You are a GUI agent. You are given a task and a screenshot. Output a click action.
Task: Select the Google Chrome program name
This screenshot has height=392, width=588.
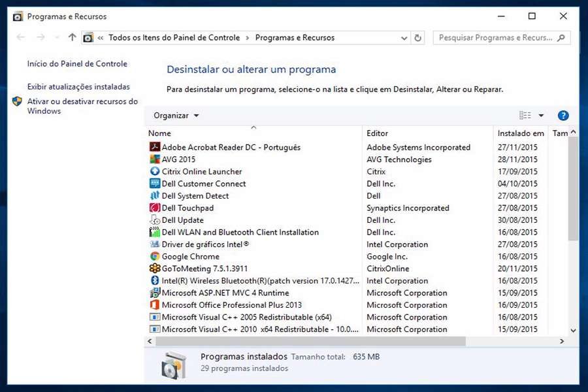(191, 257)
